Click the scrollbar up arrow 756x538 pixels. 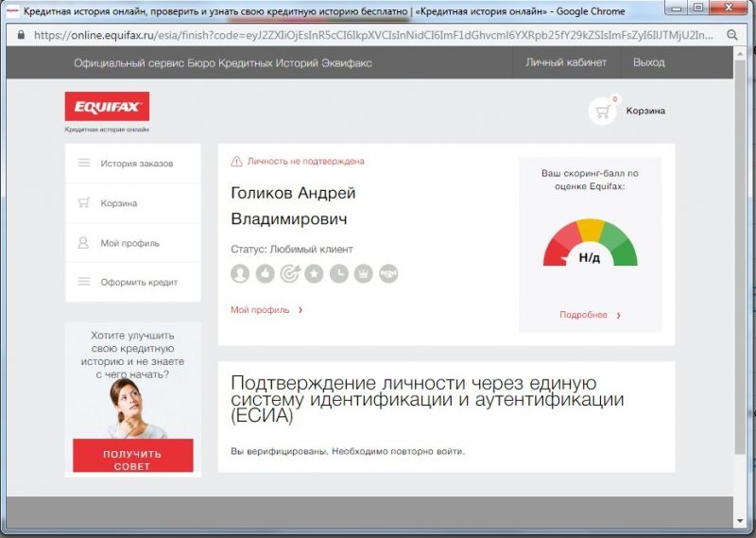click(740, 54)
